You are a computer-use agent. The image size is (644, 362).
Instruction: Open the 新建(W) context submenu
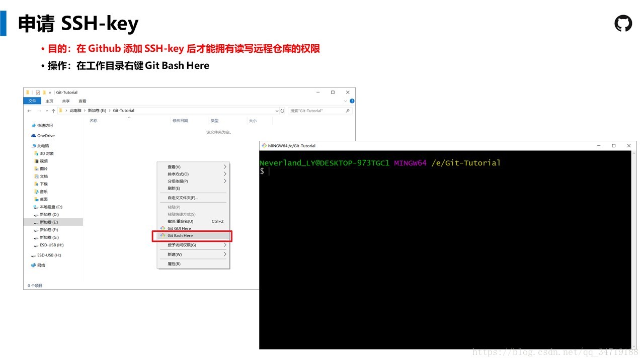pos(194,254)
